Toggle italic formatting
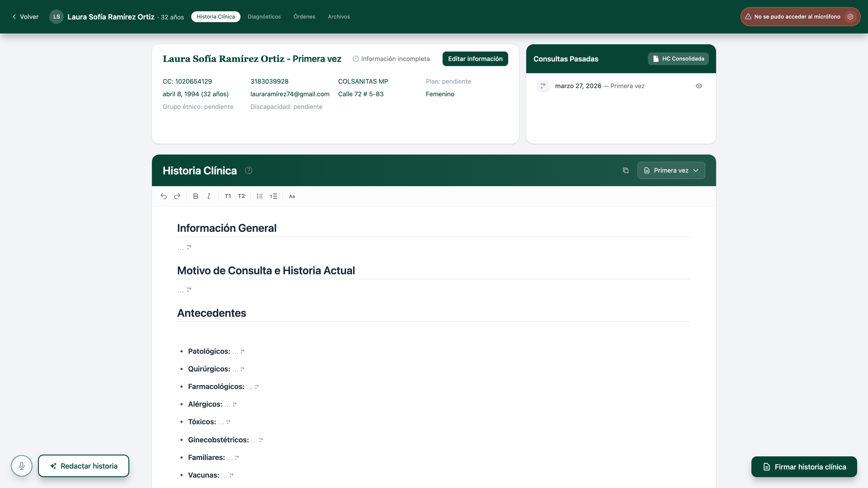The width and height of the screenshot is (868, 488). click(x=209, y=196)
